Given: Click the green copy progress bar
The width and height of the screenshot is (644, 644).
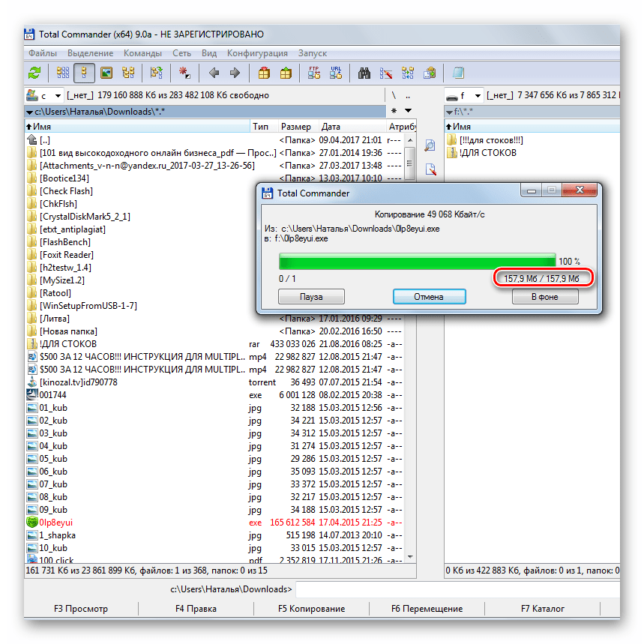Looking at the screenshot, I should coord(417,260).
